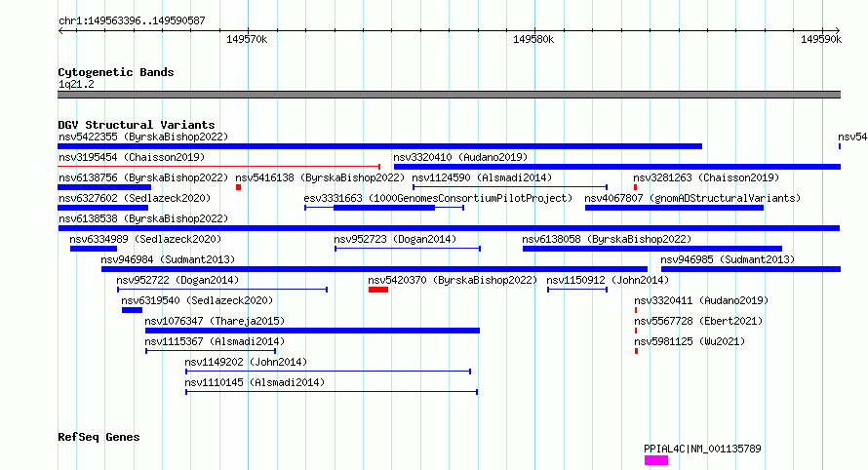The width and height of the screenshot is (868, 470).
Task: Select the nsv946985 (Sudmant2013) label
Action: click(x=728, y=259)
